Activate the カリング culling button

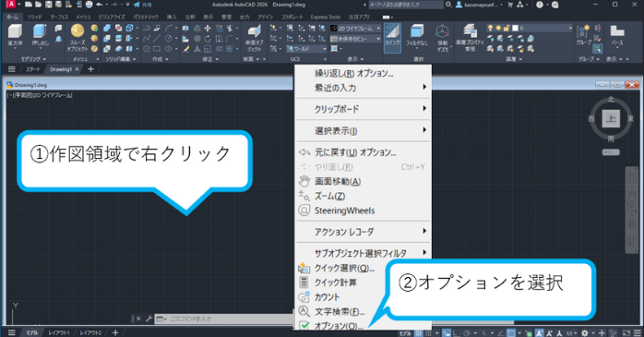coord(392,37)
